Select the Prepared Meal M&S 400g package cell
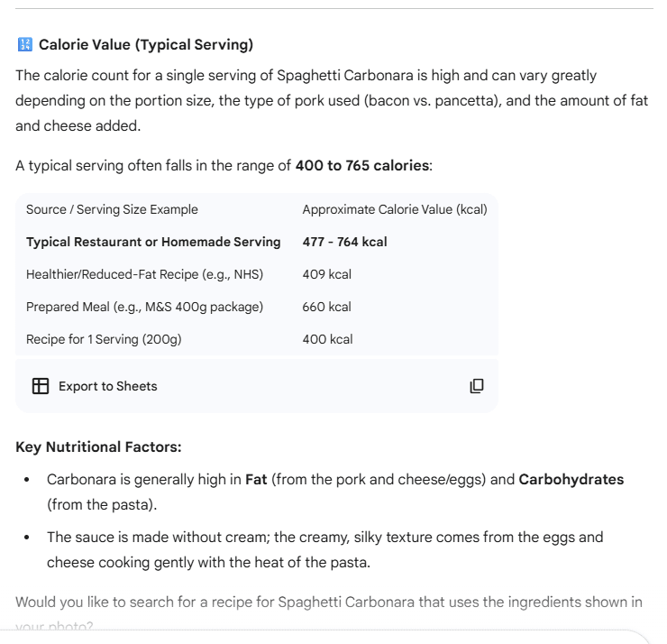The height and width of the screenshot is (644, 667). pyautogui.click(x=144, y=307)
